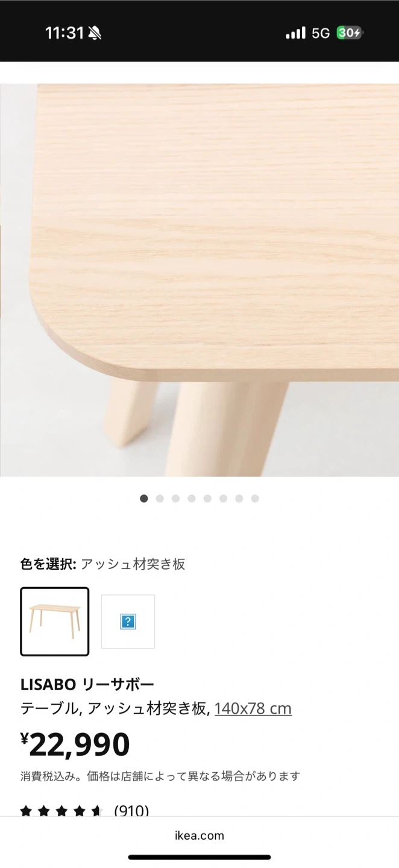Tap the cellular signal bars icon
Screen dimensions: 399x868
(x=295, y=33)
